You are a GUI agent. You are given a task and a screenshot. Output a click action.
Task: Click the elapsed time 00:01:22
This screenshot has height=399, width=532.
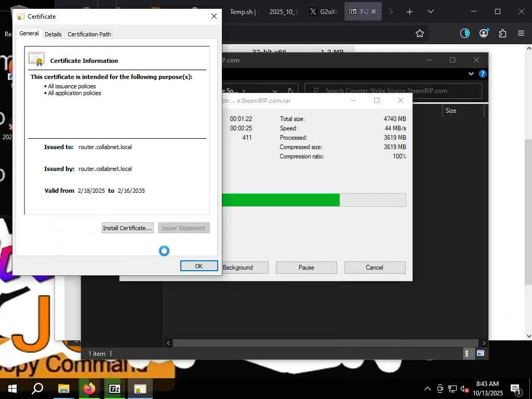(x=241, y=119)
